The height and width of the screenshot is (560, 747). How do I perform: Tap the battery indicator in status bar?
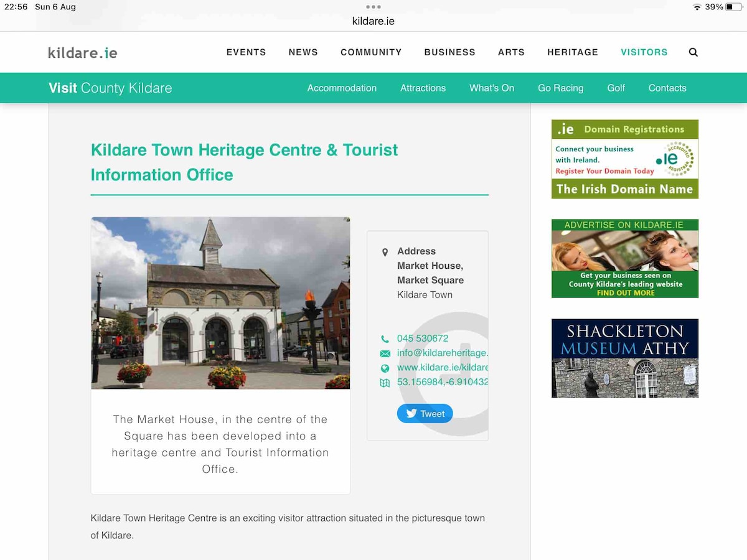coord(735,7)
